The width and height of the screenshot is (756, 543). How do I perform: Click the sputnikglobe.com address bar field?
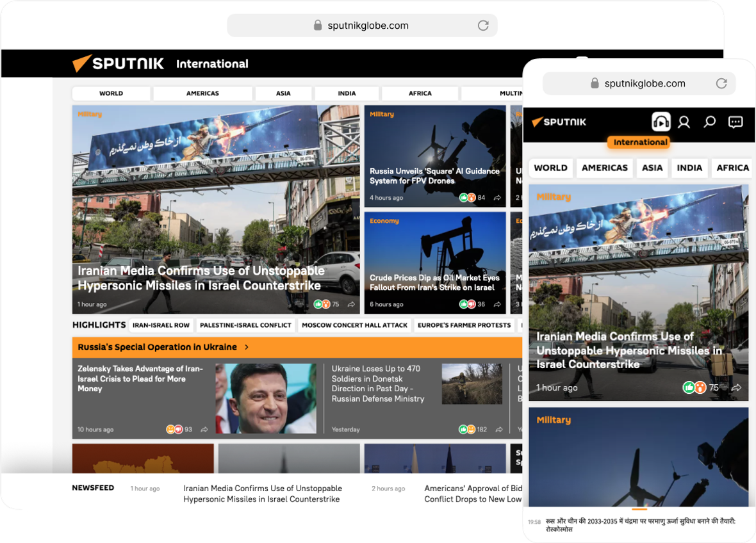click(362, 26)
